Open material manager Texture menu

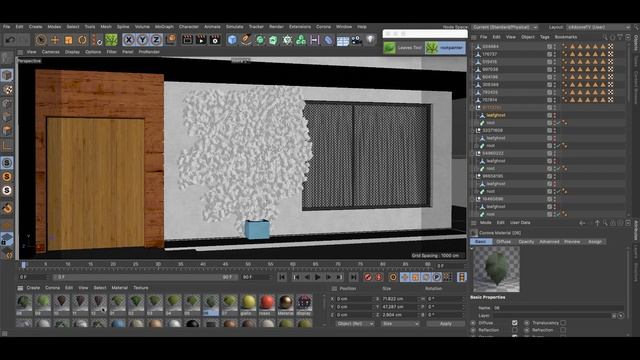tap(140, 288)
